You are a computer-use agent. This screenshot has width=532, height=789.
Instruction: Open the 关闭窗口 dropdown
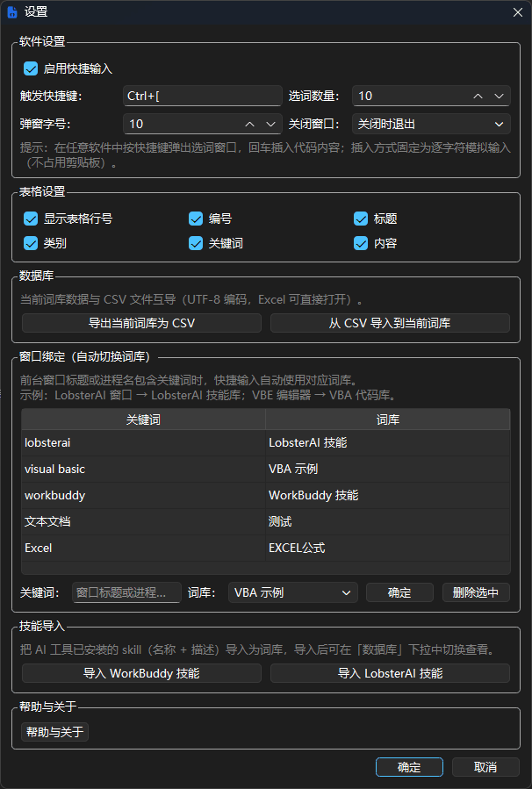[431, 125]
